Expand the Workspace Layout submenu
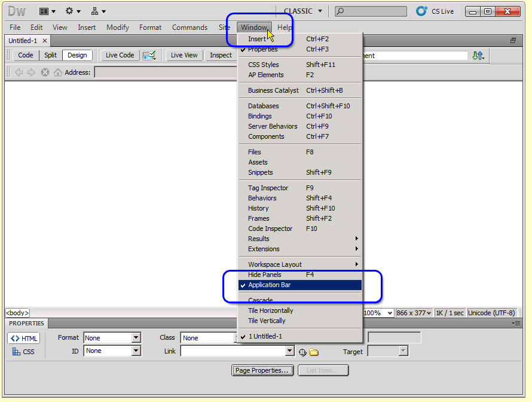Viewport: 532px width, 402px height. click(300, 264)
